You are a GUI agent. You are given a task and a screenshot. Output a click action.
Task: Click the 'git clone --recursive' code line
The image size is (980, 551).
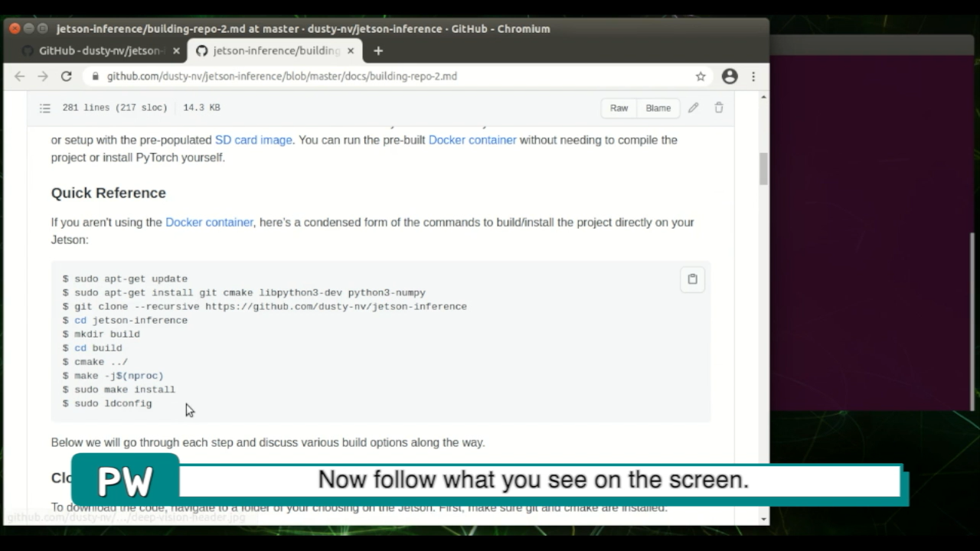pos(265,306)
